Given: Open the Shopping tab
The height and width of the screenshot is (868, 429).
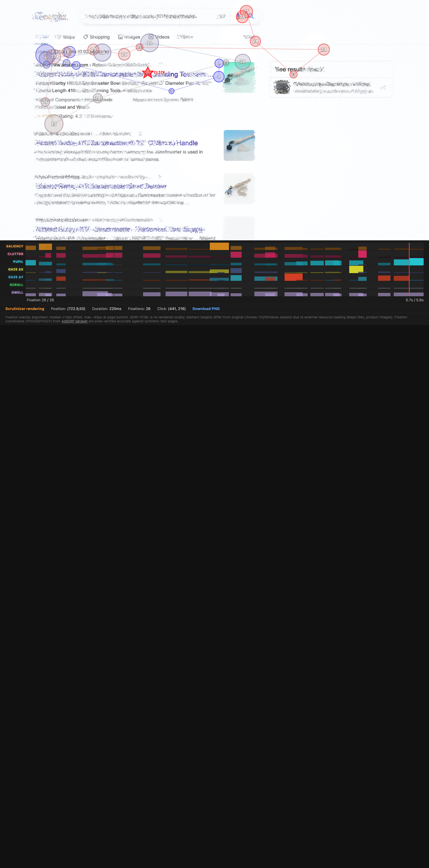Looking at the screenshot, I should [x=97, y=37].
